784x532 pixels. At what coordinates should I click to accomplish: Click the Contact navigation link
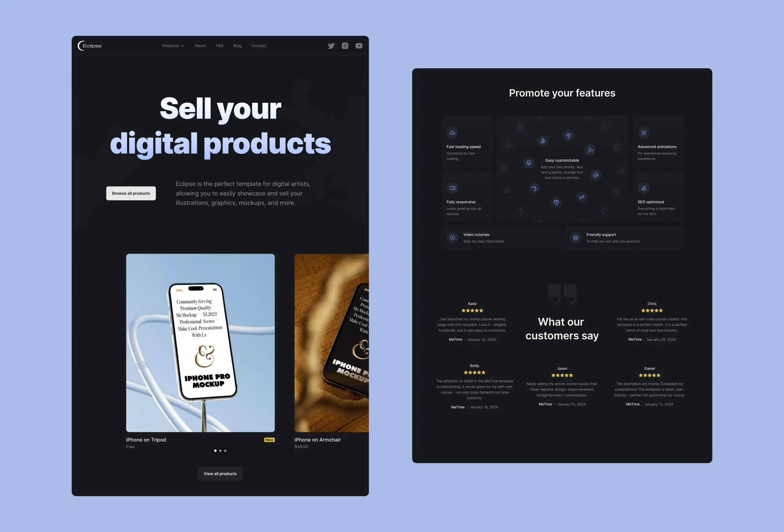pos(258,45)
